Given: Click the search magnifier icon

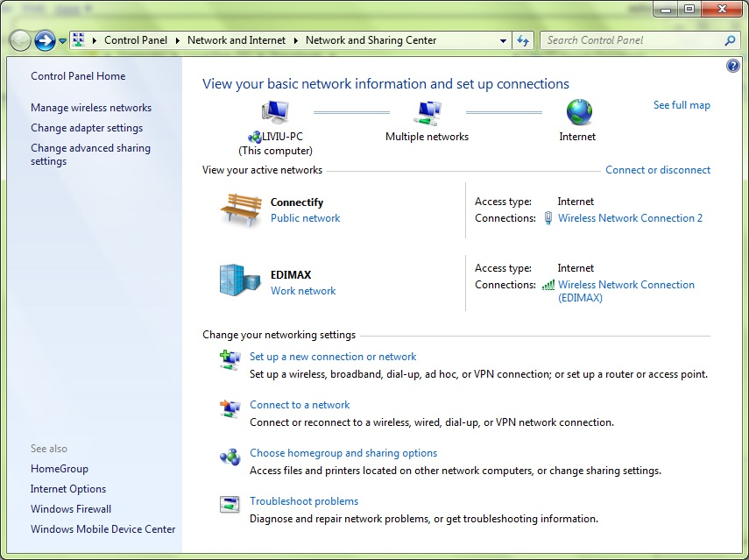Looking at the screenshot, I should point(730,40).
